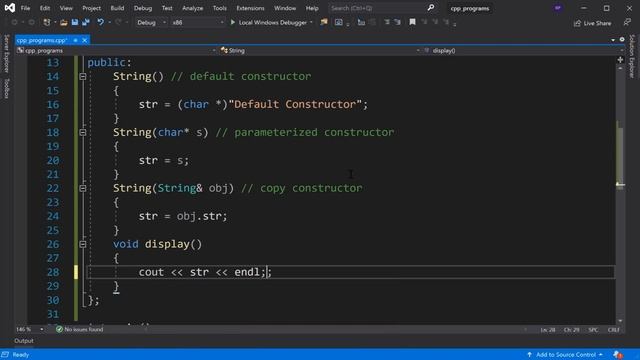This screenshot has width=640, height=360.
Task: Open the x86 platform dropdown
Action: click(198, 22)
